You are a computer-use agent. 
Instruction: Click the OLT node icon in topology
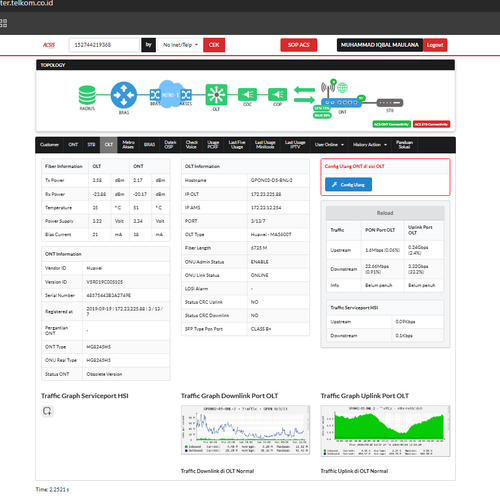click(x=216, y=95)
